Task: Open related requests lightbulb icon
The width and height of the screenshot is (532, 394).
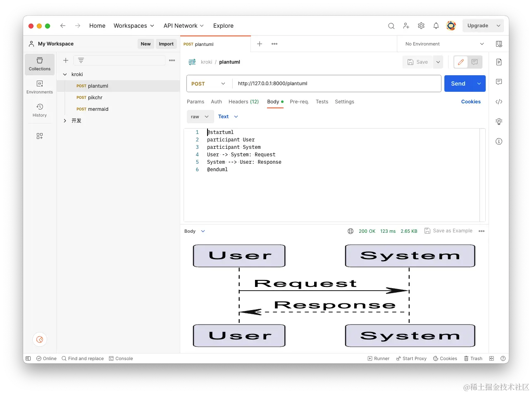Action: pos(499,122)
